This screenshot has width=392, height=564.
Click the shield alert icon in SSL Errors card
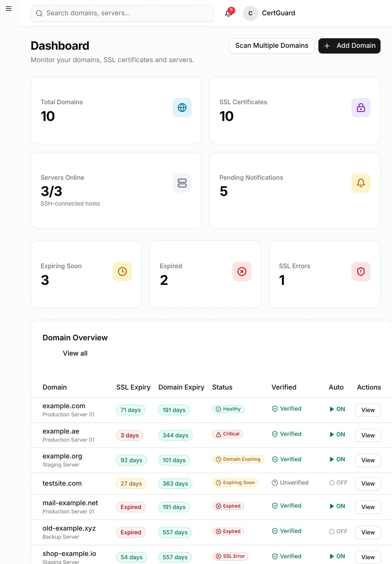[361, 271]
